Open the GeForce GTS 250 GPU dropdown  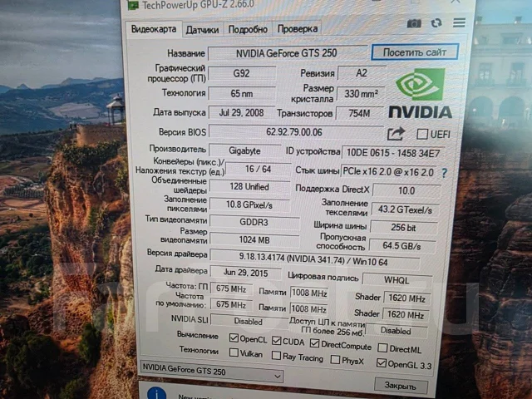click(211, 372)
